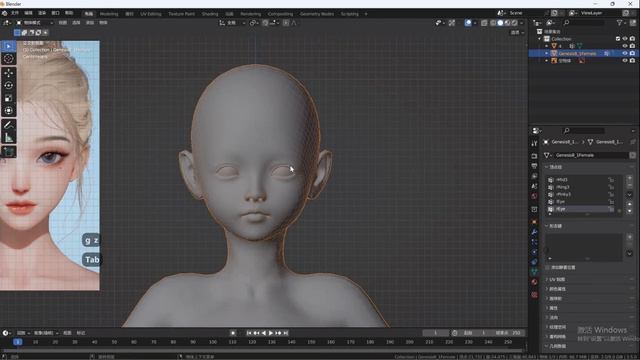Switch to the Geometry Nodes workspace tab
Viewport: 640px width, 360px height.
coord(317,14)
